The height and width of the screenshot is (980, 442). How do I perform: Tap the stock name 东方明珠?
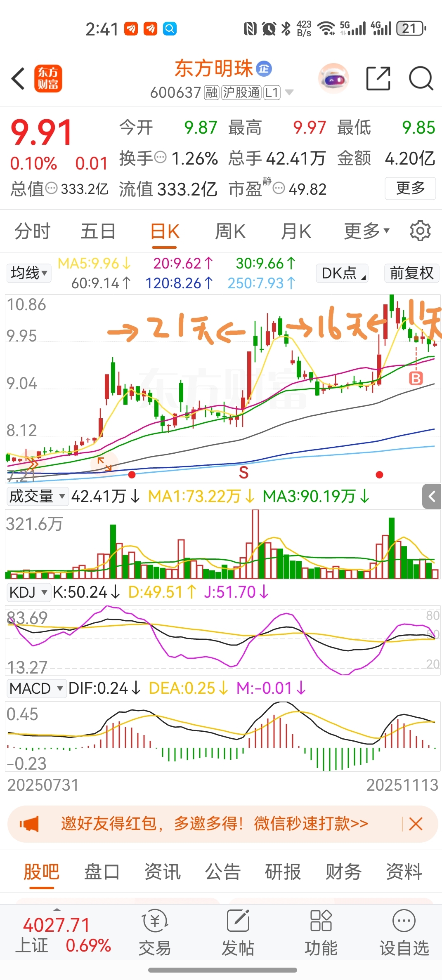point(214,68)
